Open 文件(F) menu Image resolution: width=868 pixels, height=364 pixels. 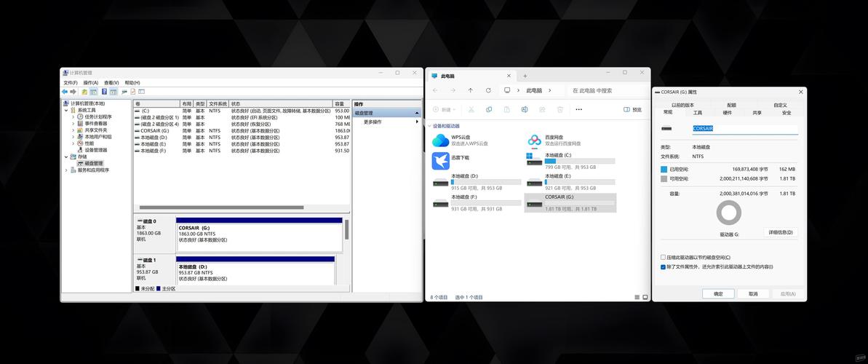[71, 82]
